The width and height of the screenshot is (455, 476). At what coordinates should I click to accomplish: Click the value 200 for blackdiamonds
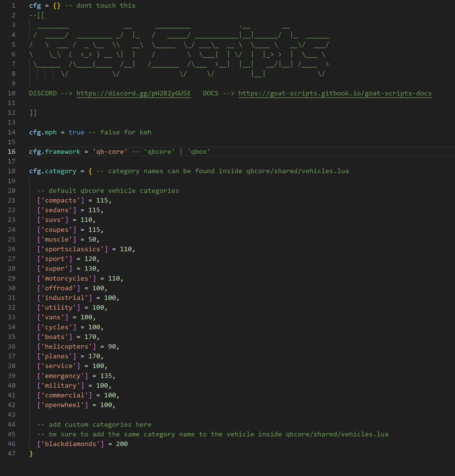tap(122, 444)
